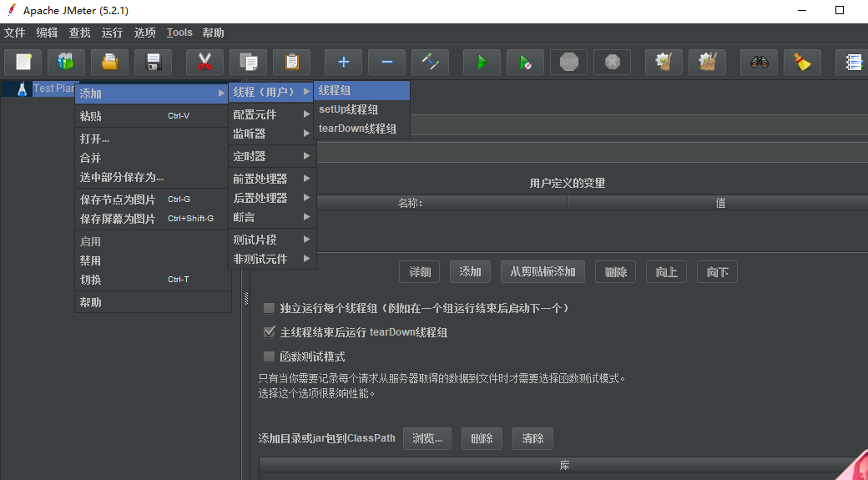This screenshot has height=480, width=868.
Task: Select the Test Plan flask icon in the tree
Action: (23, 88)
